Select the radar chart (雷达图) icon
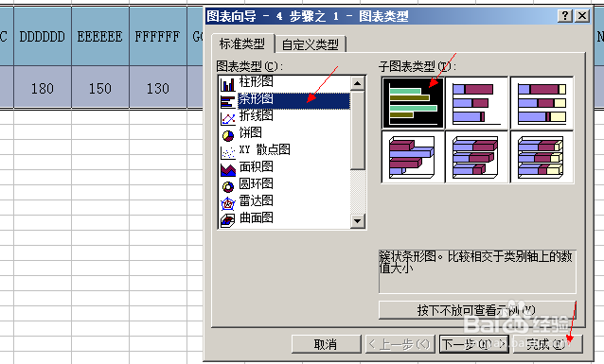604x364 pixels. point(227,203)
